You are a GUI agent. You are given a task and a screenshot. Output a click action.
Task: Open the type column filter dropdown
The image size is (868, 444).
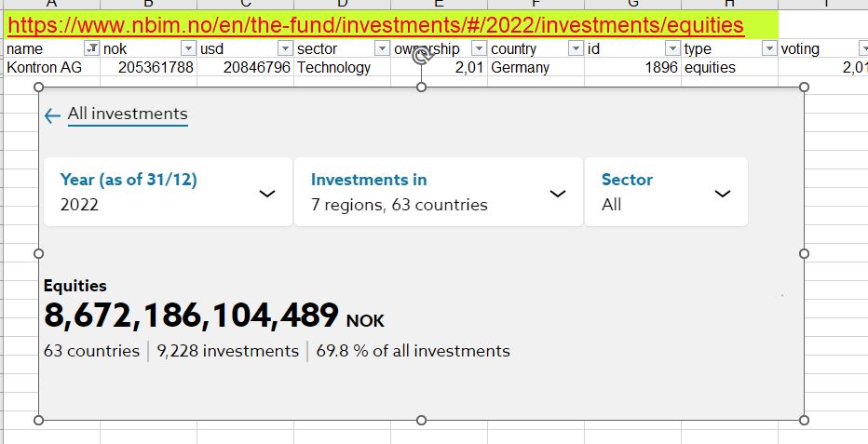769,48
